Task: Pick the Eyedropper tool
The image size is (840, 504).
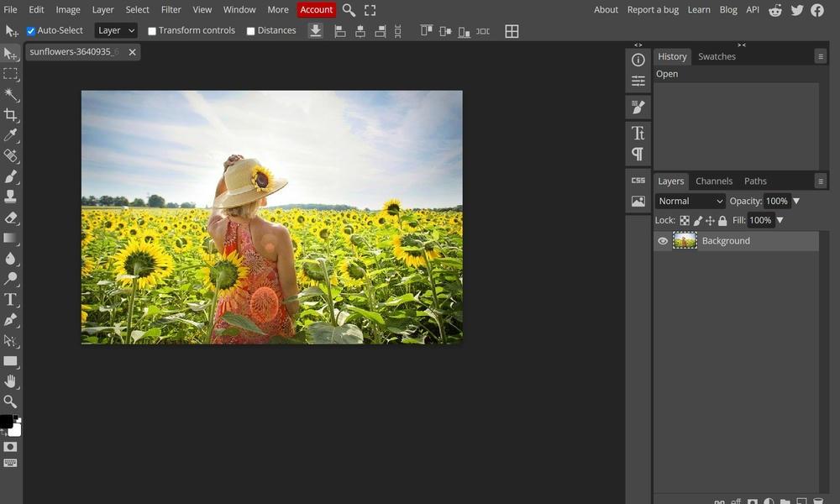Action: point(11,135)
